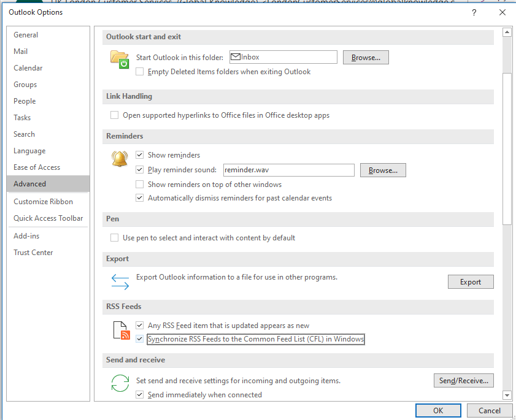This screenshot has width=516, height=420.
Task: Enable Use pen to select and interact
Action: [115, 238]
